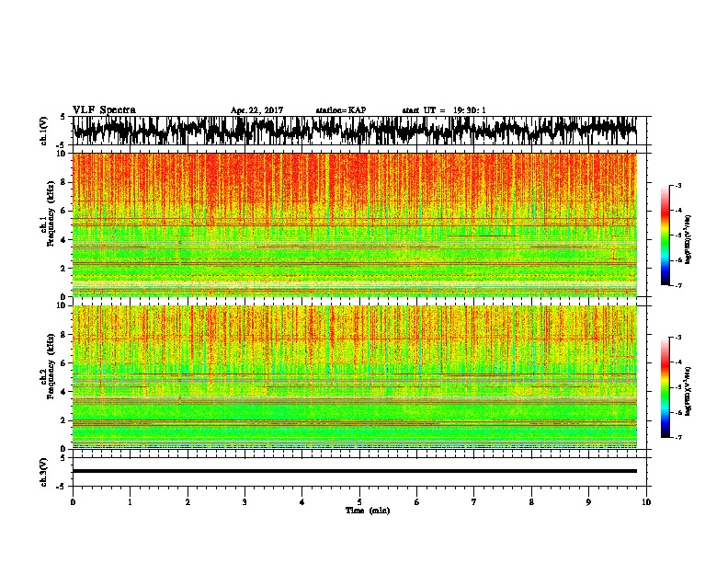Click time axis tick label "5"

[x=359, y=502]
